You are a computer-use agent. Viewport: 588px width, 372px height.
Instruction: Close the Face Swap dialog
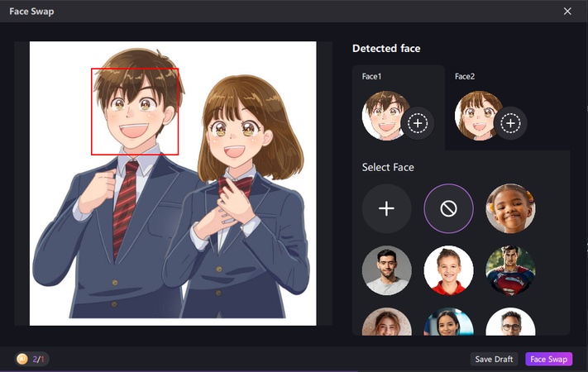pos(567,12)
